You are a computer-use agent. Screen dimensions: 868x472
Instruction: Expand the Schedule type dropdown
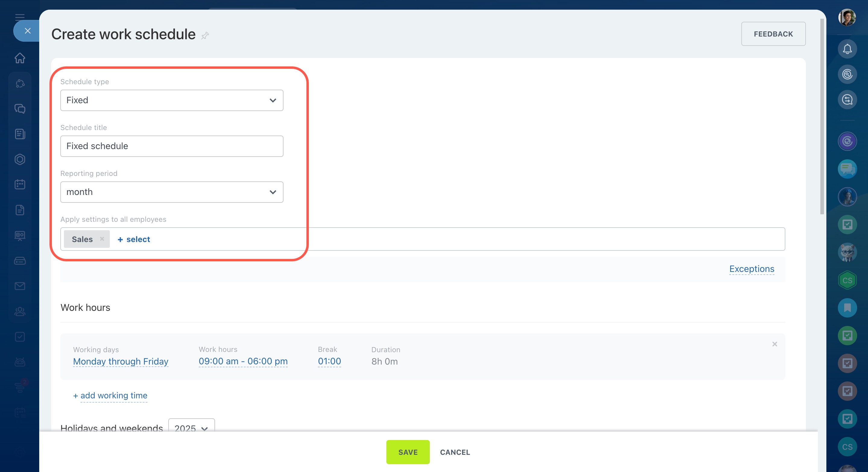(172, 100)
